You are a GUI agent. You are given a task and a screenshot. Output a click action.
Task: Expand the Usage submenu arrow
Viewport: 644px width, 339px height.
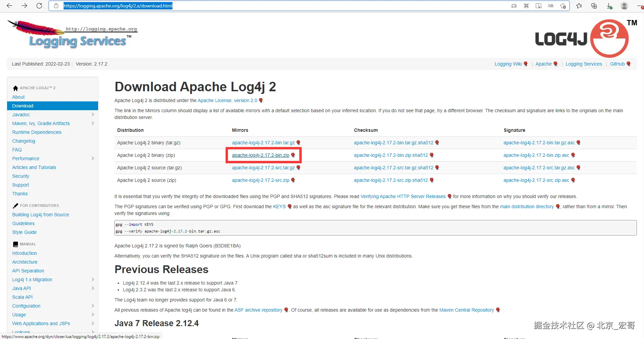(x=93, y=315)
